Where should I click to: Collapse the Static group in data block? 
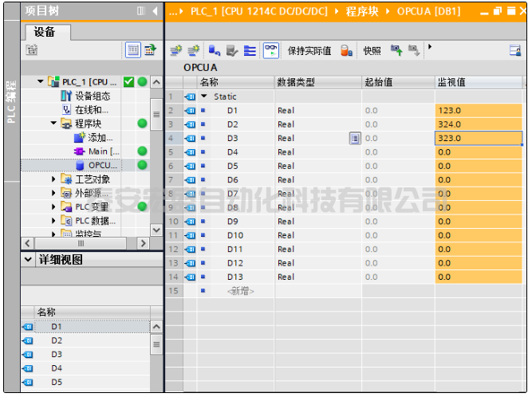click(204, 96)
